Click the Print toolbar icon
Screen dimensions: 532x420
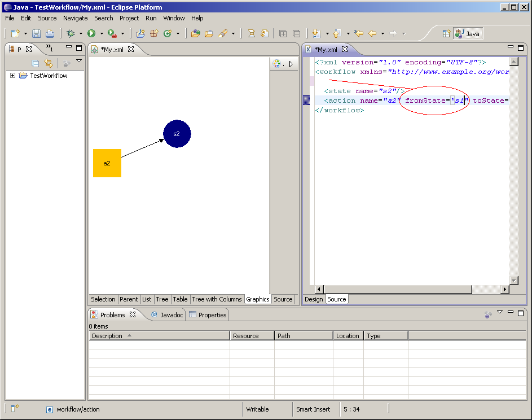click(50, 34)
